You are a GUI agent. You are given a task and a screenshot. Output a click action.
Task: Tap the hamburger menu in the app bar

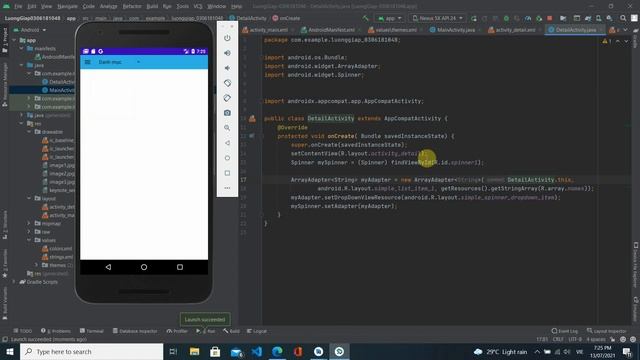(87, 62)
